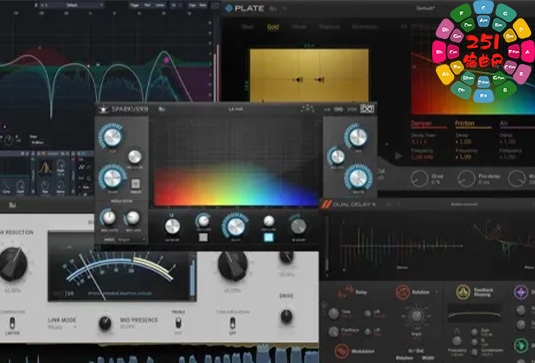The image size is (535, 363).
Task: Click the pink EQ band node
Action: click(x=166, y=60)
